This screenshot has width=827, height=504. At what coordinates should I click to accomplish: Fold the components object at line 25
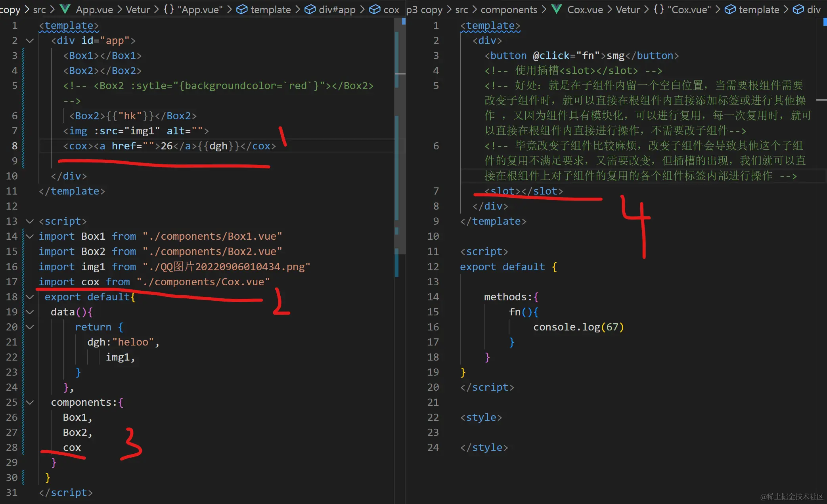click(30, 402)
